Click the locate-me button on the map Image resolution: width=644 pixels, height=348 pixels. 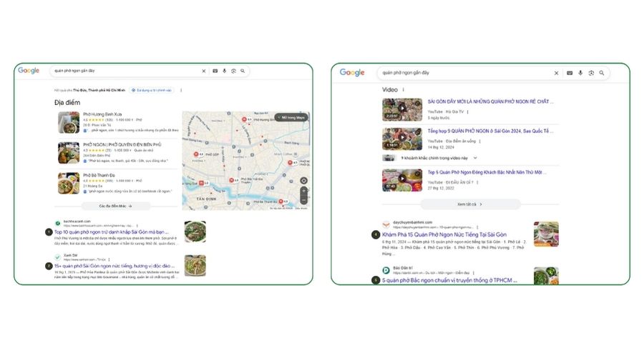(x=304, y=181)
